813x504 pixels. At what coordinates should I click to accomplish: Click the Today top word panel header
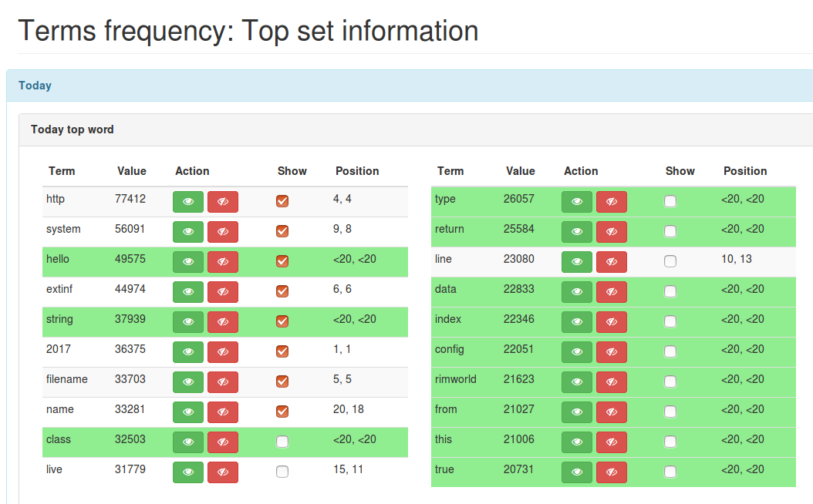pyautogui.click(x=73, y=129)
